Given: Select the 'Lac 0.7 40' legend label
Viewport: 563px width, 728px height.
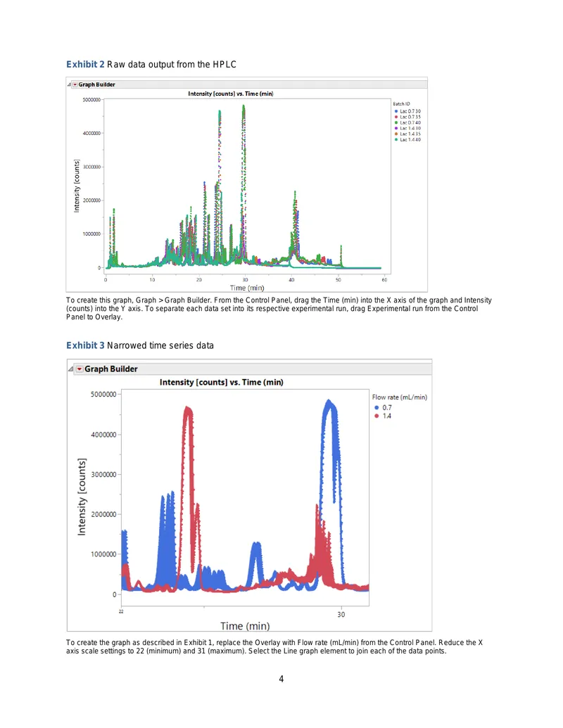Looking at the screenshot, I should 410,122.
